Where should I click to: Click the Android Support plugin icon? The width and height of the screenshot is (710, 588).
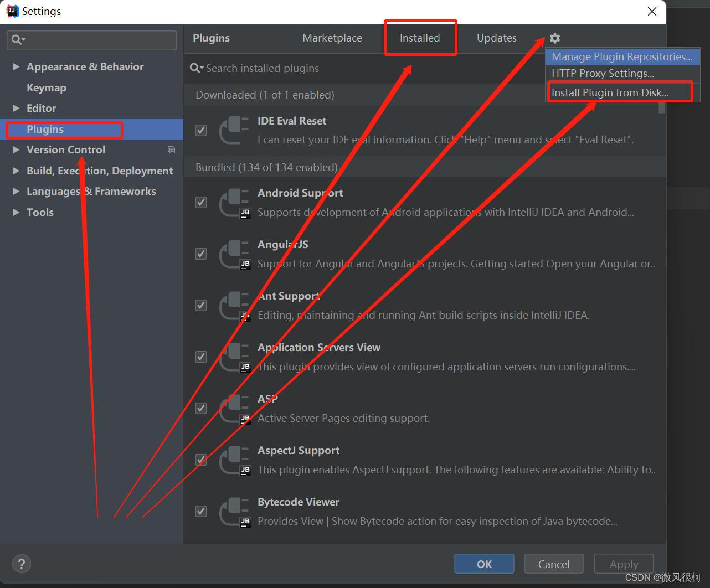(234, 203)
